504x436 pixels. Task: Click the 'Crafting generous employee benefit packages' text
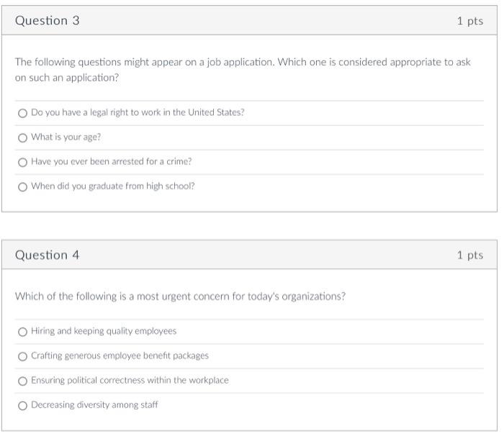[120, 356]
